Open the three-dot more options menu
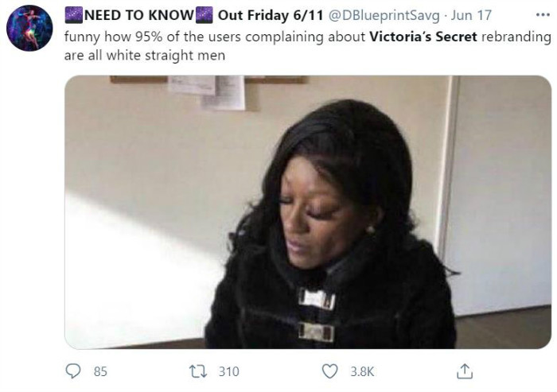Viewport: 557px width, 392px height. point(543,15)
